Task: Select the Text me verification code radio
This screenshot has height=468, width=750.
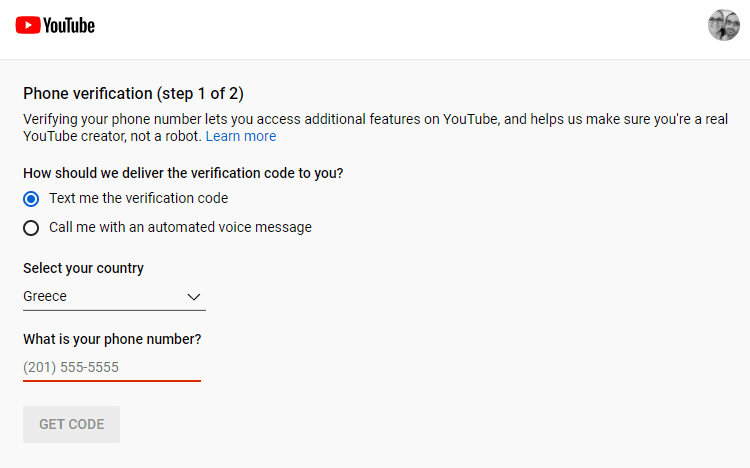Action: [31, 199]
